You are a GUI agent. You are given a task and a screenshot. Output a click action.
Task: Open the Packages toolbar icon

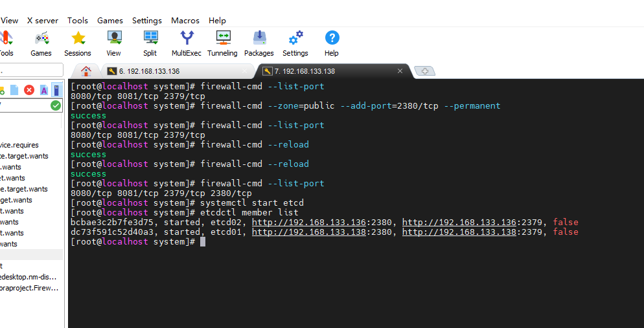259,39
